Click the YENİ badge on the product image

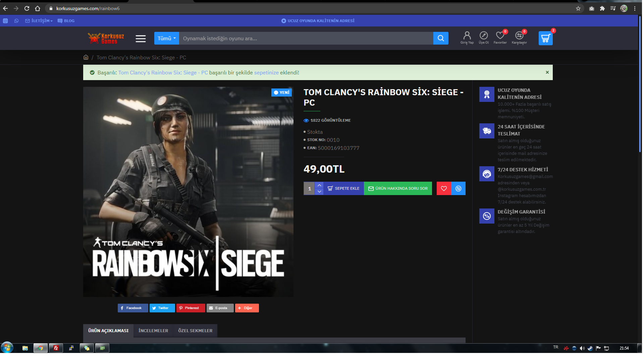281,93
